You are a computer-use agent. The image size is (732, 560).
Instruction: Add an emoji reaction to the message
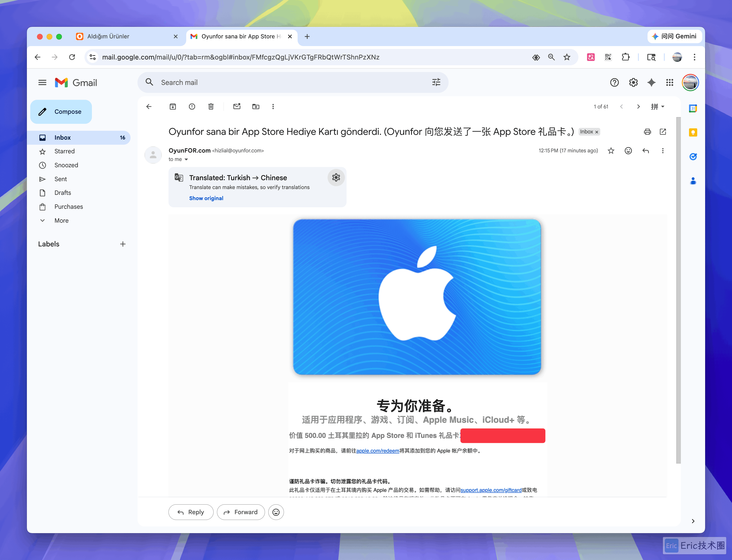pos(628,151)
